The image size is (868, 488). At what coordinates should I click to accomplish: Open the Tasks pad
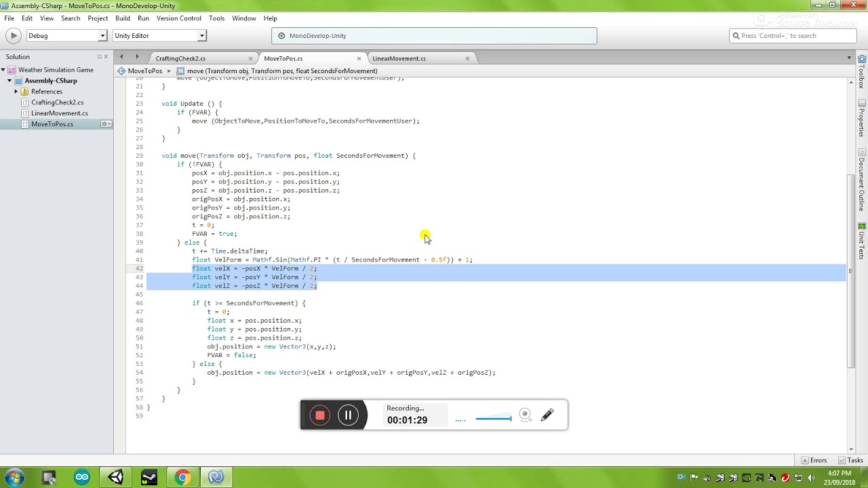pyautogui.click(x=850, y=460)
